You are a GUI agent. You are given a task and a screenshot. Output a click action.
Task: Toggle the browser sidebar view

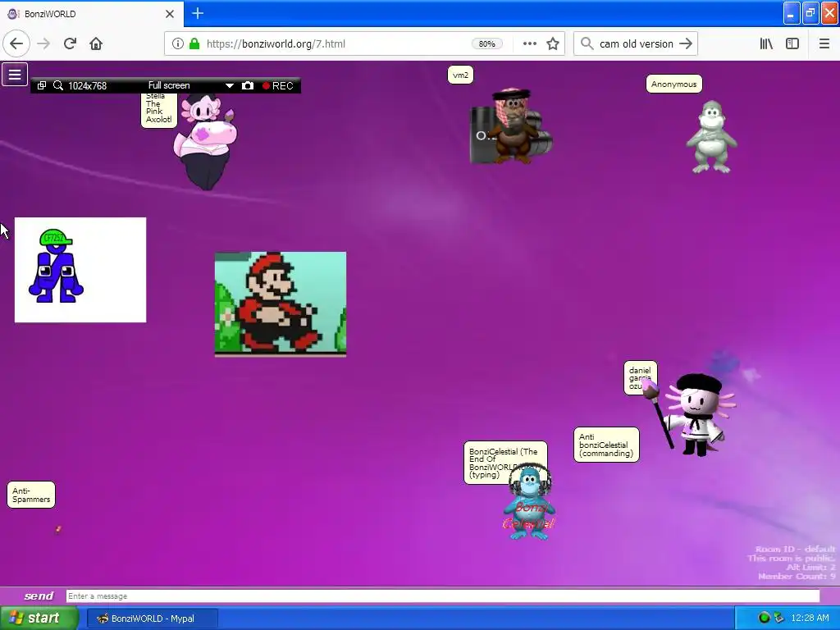coord(792,44)
